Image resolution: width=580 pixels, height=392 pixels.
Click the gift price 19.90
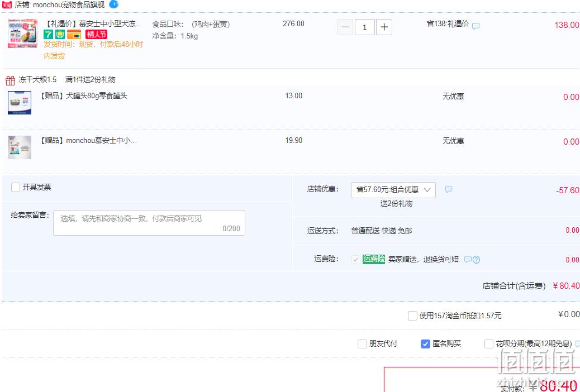[x=294, y=141]
